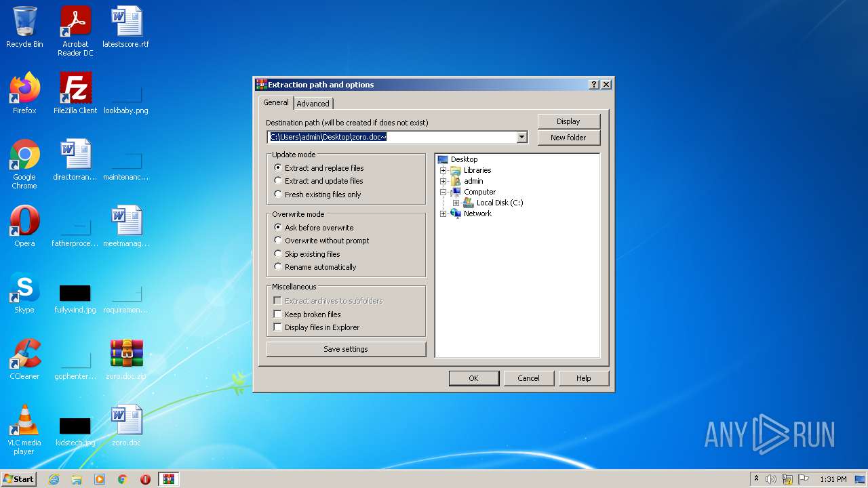
Task: Click WinRAR taskbar button
Action: click(x=168, y=479)
